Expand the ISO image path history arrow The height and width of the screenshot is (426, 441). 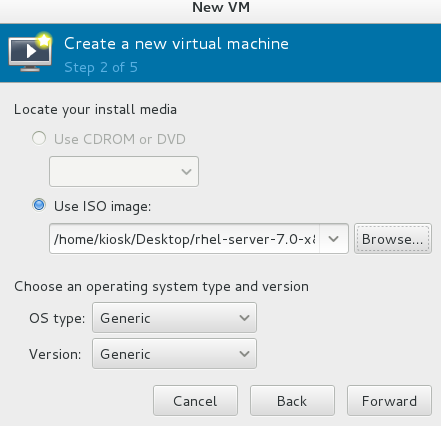tap(334, 239)
